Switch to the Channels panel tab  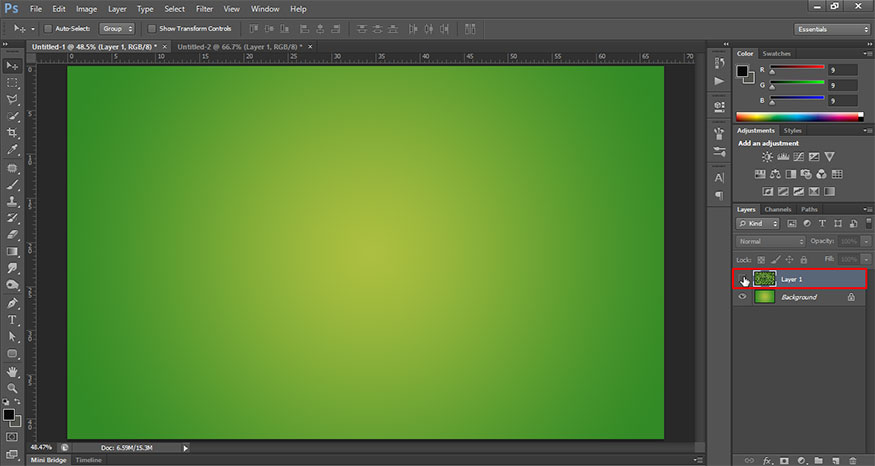pyautogui.click(x=778, y=209)
